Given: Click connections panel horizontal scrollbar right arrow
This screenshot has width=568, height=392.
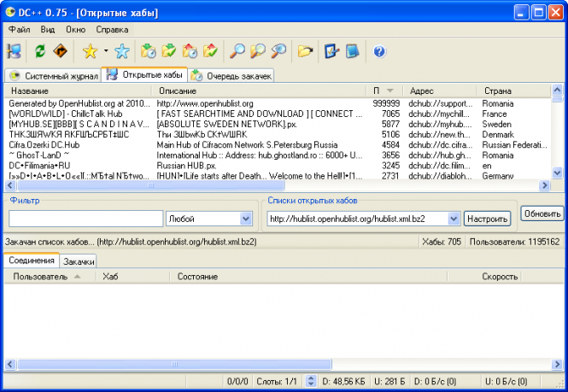Looking at the screenshot, I should point(557,364).
